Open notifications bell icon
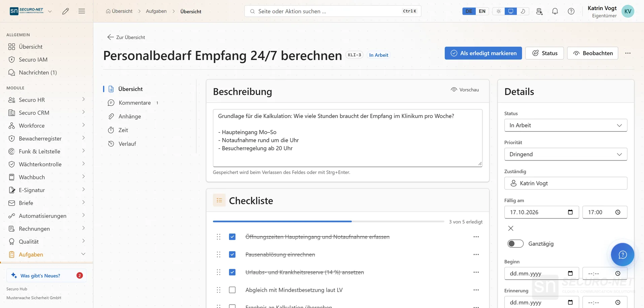The image size is (644, 308). coord(555,11)
